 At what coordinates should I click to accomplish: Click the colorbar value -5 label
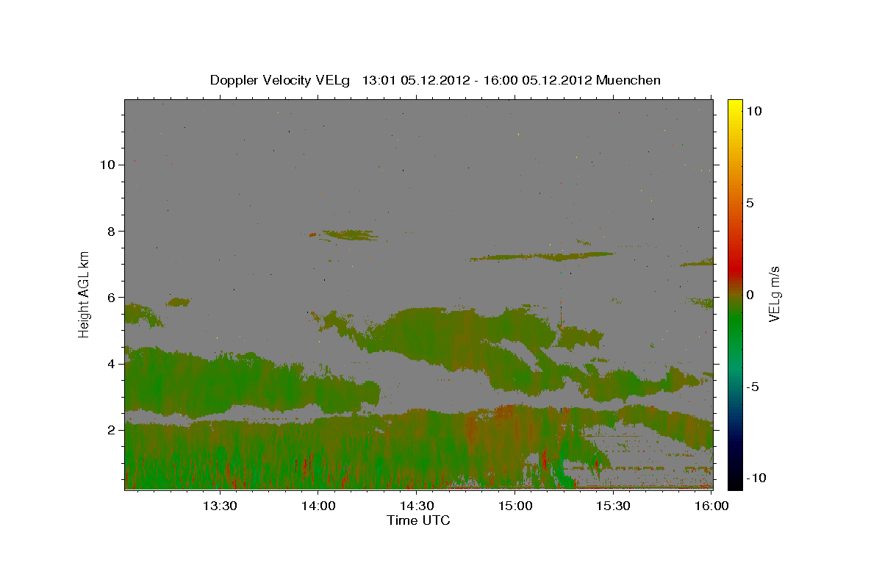tap(752, 387)
